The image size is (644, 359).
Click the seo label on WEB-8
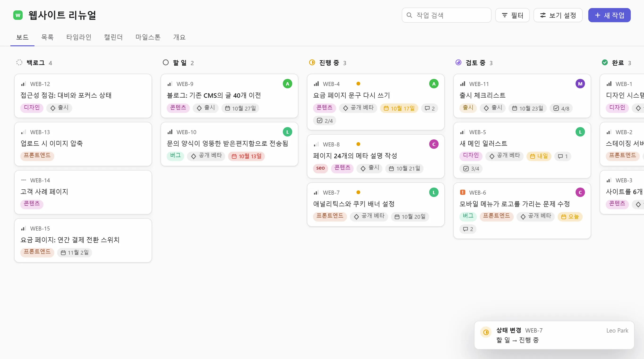click(320, 168)
